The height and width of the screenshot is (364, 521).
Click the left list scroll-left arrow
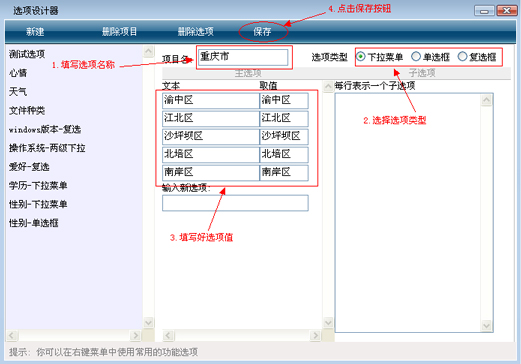12,335
